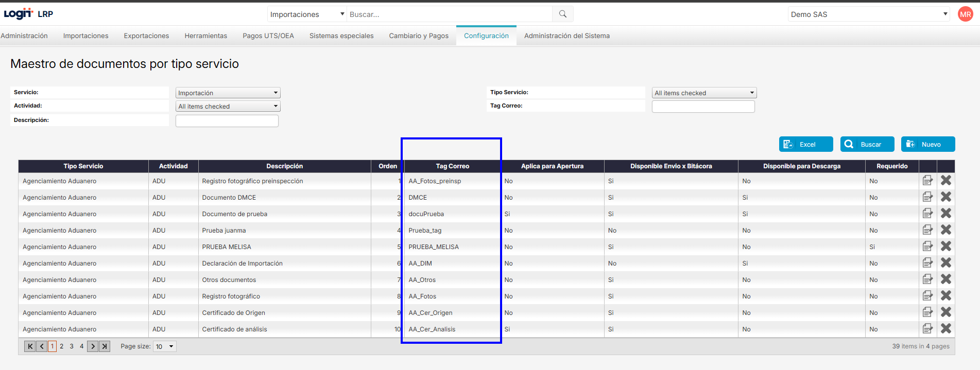Click the Tag Correo filter field
This screenshot has height=370, width=980.
coord(703,107)
